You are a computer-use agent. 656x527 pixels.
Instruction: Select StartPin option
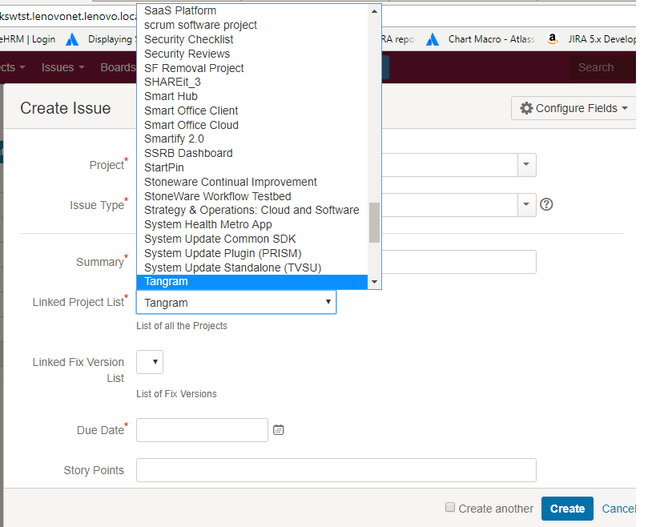(252, 167)
